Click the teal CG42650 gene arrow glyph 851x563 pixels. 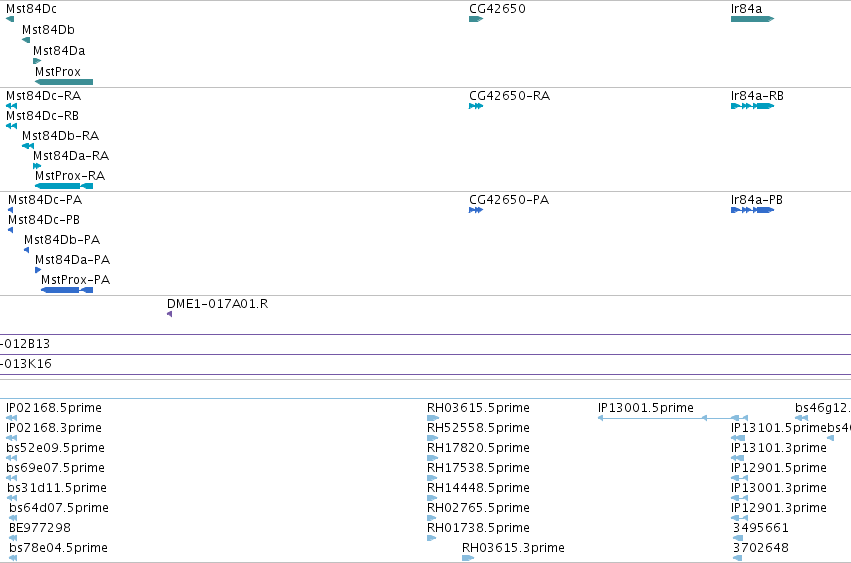(476, 19)
